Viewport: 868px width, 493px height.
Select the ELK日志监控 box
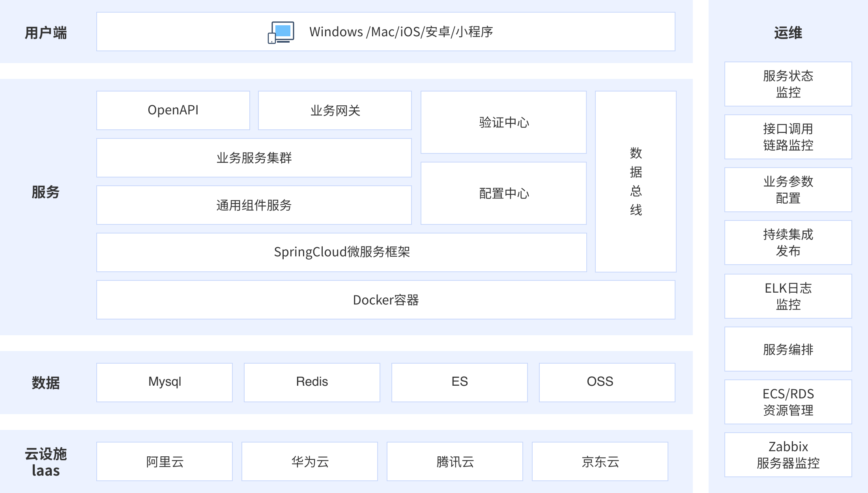click(788, 296)
